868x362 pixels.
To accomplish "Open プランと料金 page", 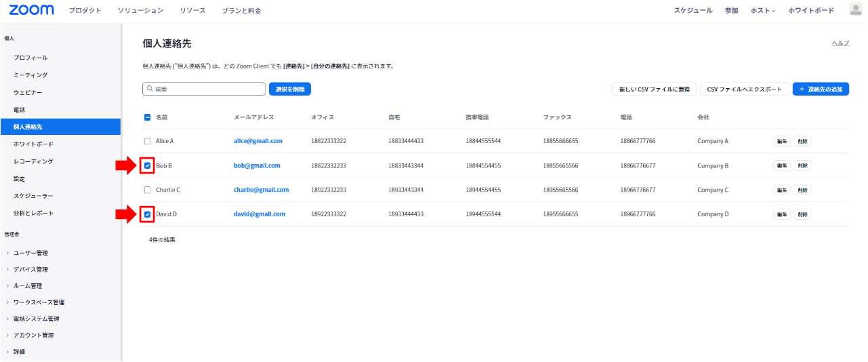I will pos(241,11).
